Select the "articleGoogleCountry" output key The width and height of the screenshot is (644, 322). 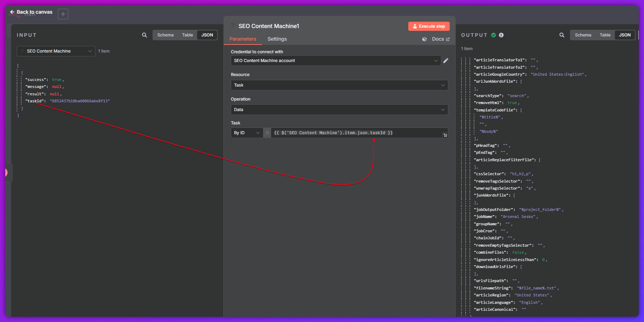[x=500, y=74]
